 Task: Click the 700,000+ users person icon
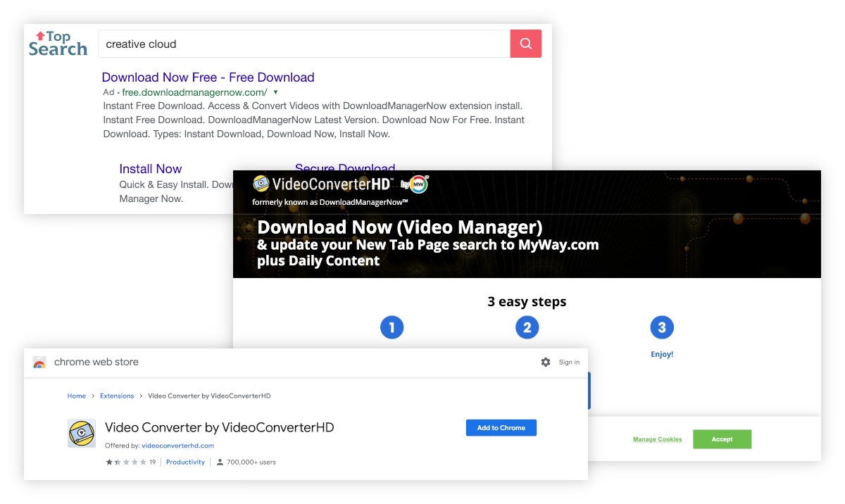pos(220,462)
